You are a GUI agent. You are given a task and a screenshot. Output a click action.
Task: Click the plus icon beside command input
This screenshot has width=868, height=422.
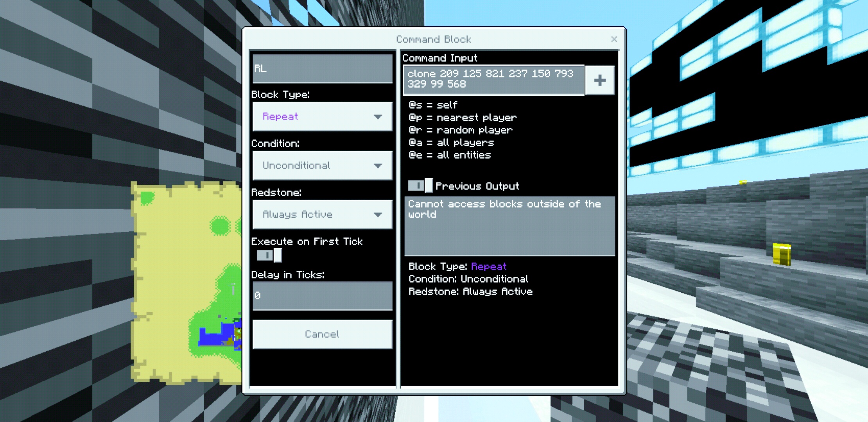[x=599, y=80]
